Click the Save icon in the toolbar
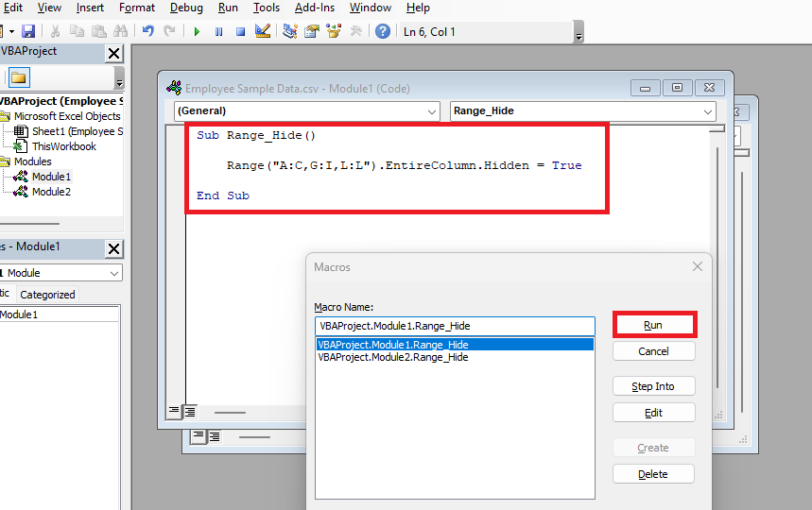This screenshot has height=510, width=812. pyautogui.click(x=28, y=31)
